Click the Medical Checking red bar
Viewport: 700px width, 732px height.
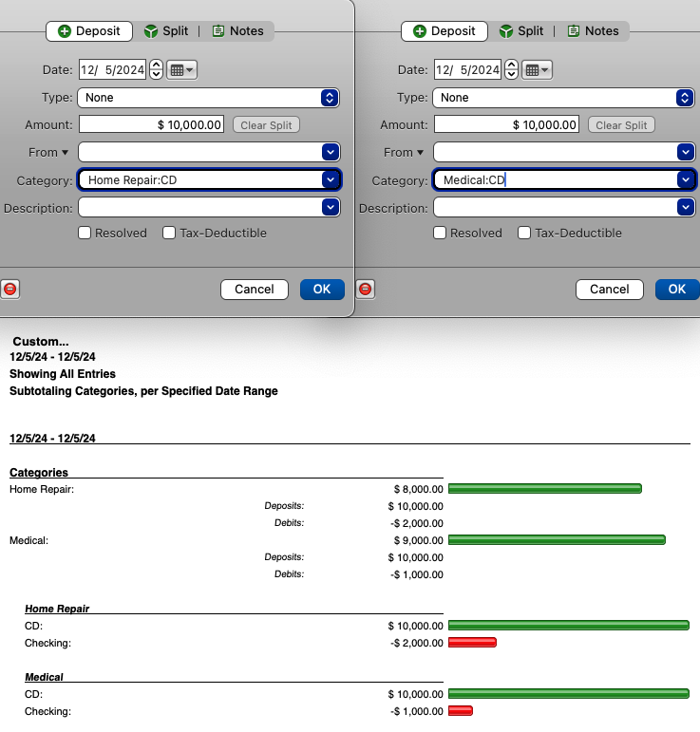(x=461, y=711)
